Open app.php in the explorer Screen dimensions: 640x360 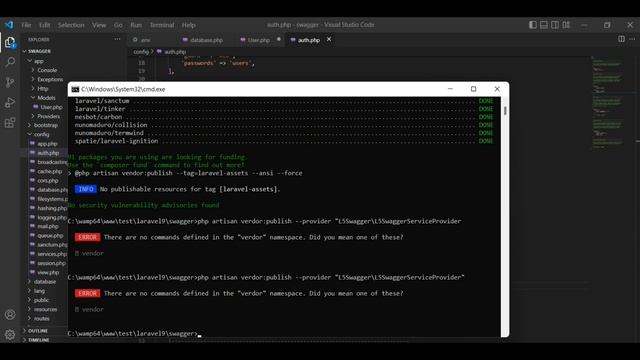pos(47,144)
